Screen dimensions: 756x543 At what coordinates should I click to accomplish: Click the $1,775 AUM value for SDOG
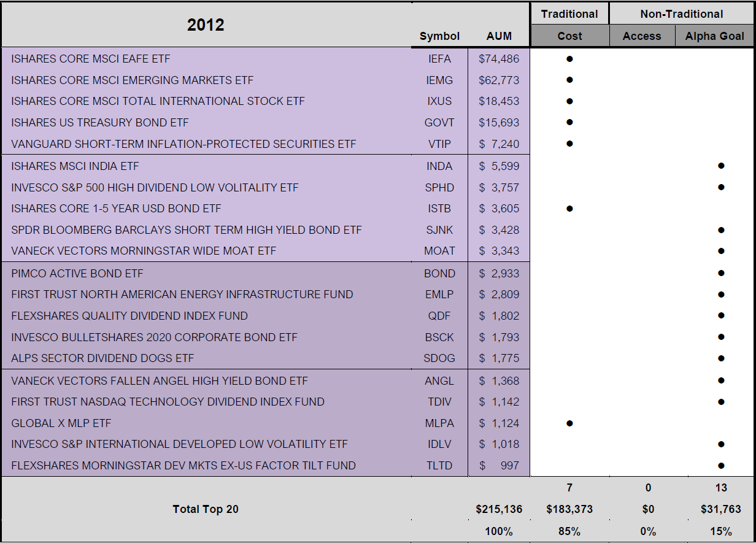(x=499, y=358)
